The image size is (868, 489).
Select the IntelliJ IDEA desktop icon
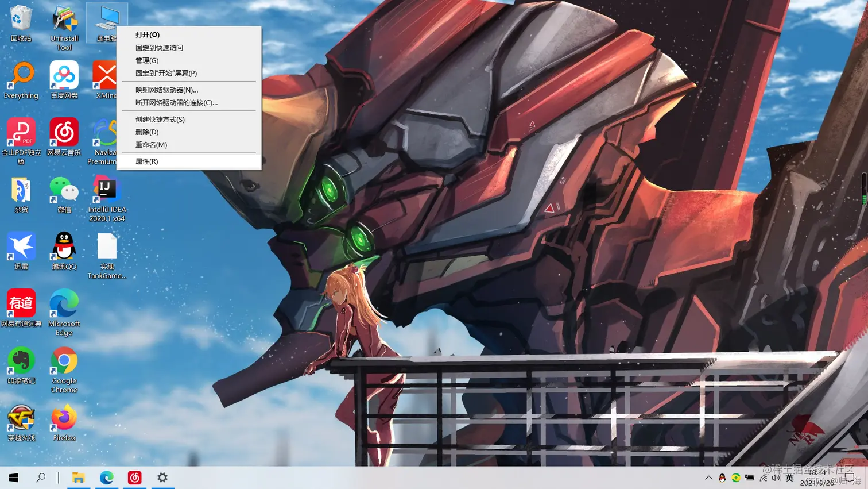[107, 198]
